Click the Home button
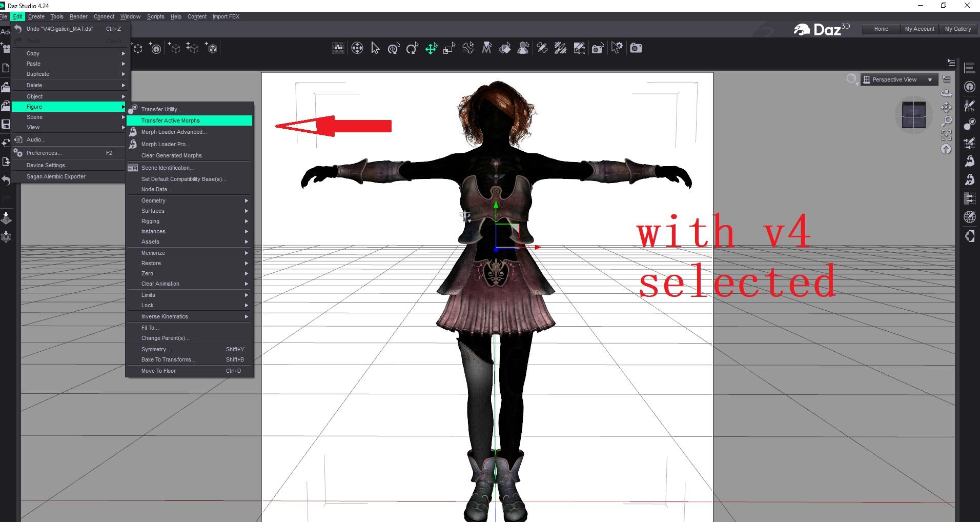980x522 pixels. pyautogui.click(x=881, y=29)
